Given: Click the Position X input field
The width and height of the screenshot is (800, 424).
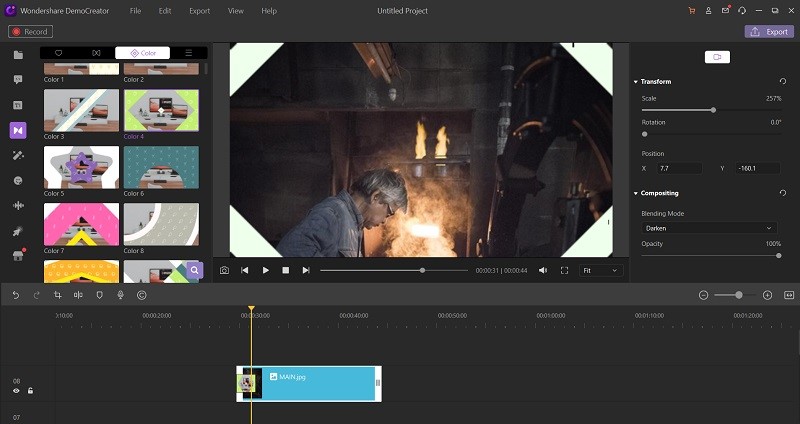Looking at the screenshot, I should tap(679, 168).
